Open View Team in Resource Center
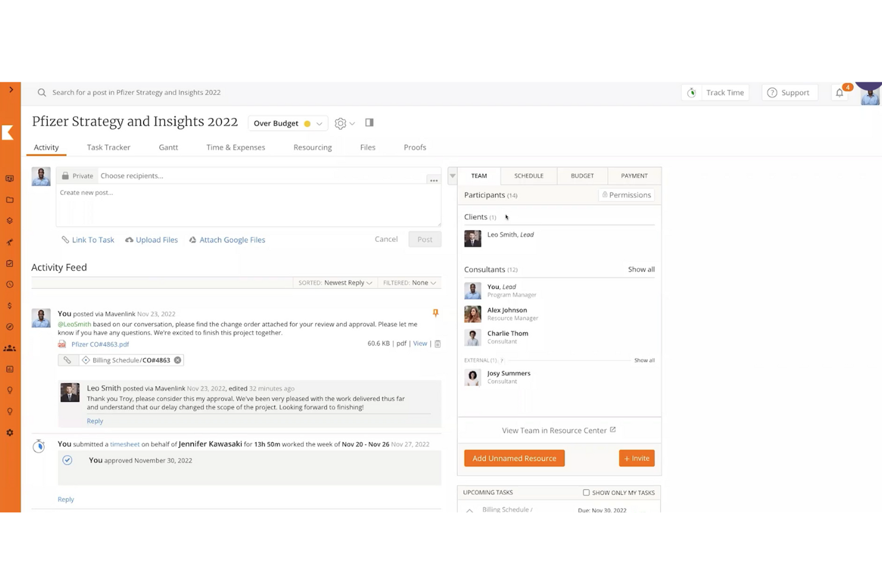Viewport: 882px width, 588px height. coord(559,430)
